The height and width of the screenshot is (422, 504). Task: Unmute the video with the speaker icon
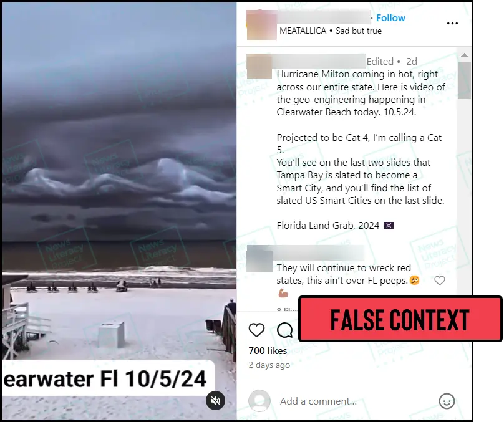click(x=215, y=400)
